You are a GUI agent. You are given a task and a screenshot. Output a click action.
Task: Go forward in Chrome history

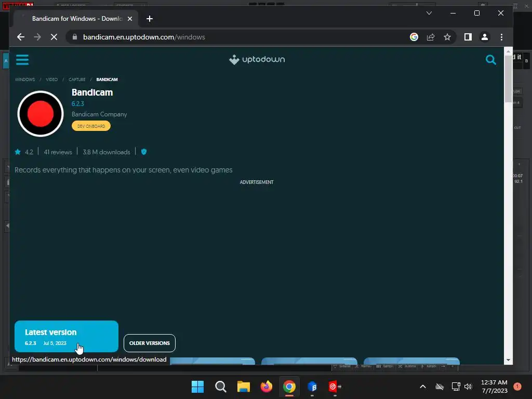tap(37, 37)
